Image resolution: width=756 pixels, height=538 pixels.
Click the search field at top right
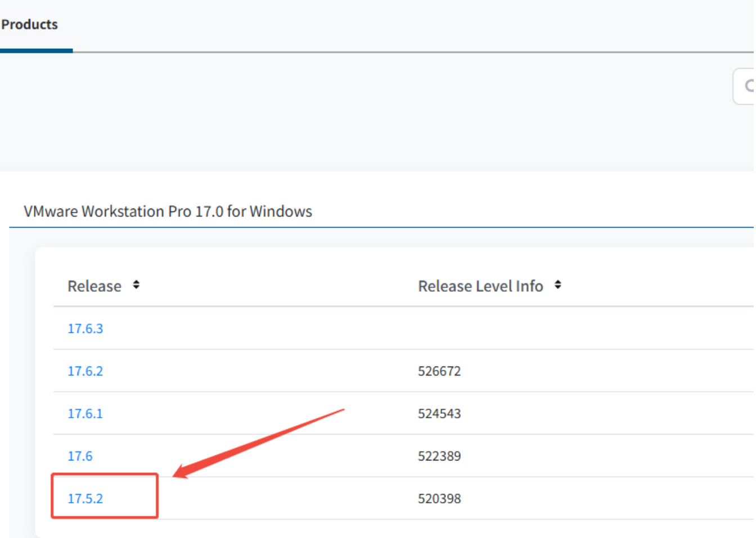click(x=744, y=86)
